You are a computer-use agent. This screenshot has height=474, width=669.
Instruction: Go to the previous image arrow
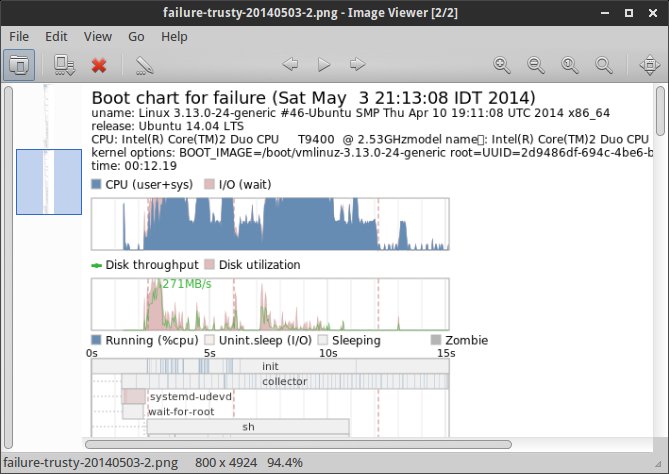point(291,65)
